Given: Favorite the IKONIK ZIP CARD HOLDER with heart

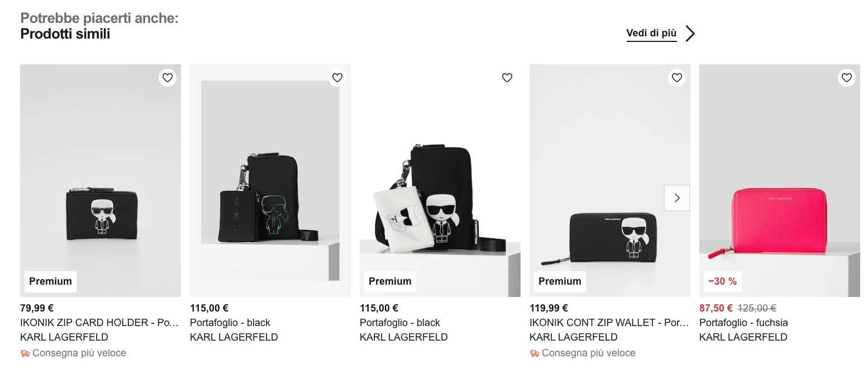Looking at the screenshot, I should click(168, 78).
